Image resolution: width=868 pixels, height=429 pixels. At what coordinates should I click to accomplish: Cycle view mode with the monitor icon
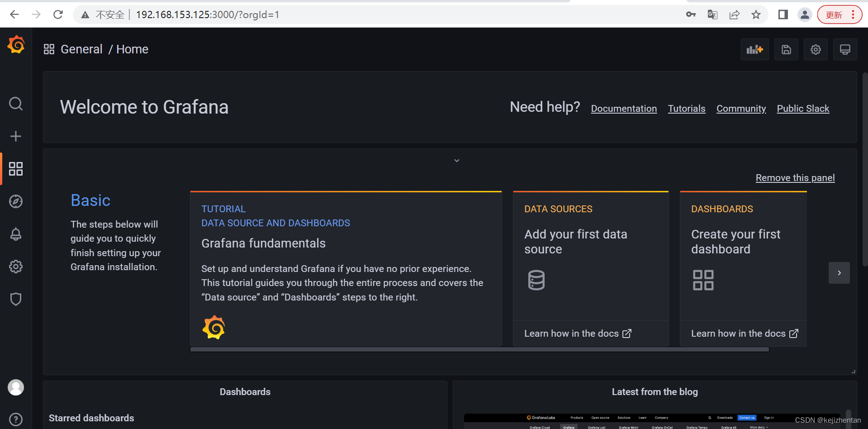[x=845, y=49]
